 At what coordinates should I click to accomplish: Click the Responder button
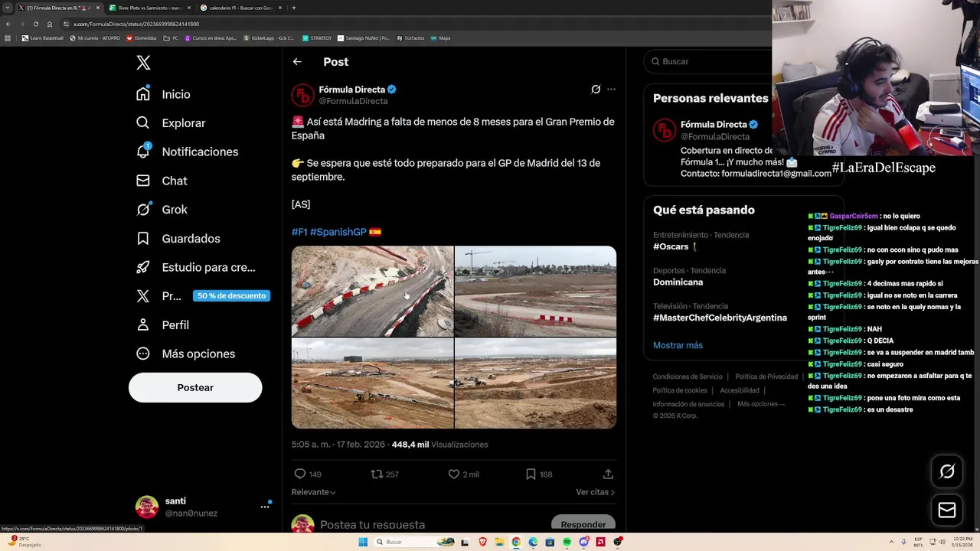pyautogui.click(x=583, y=524)
